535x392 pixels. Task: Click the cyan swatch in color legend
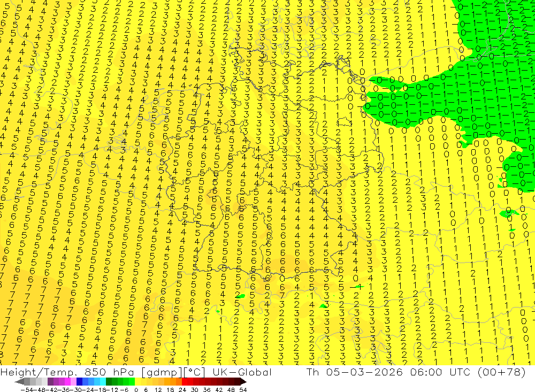(103, 382)
